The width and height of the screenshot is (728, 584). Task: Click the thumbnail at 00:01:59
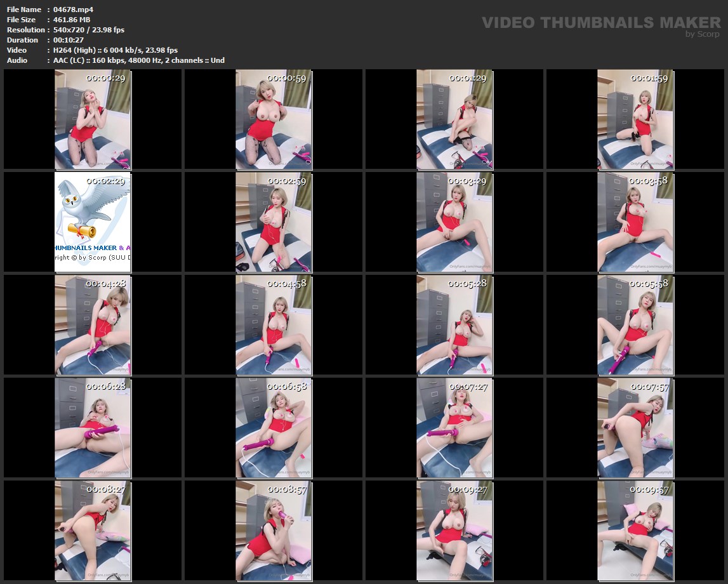tap(635, 119)
